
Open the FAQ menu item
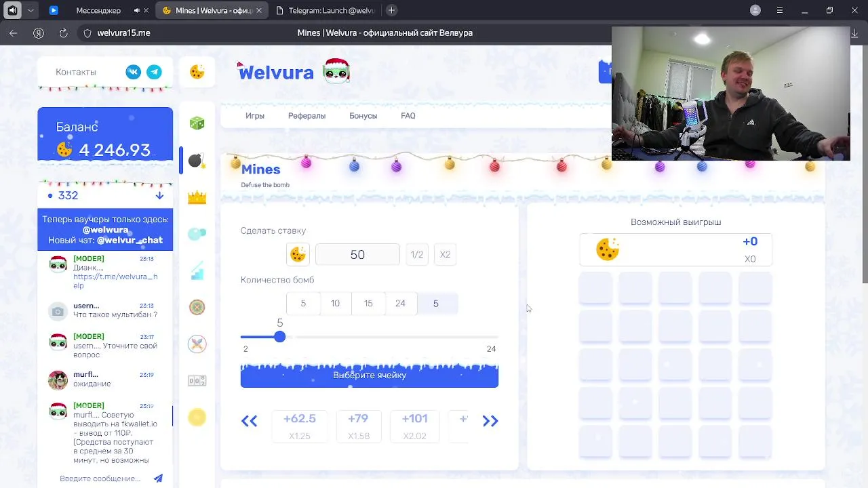click(x=408, y=116)
